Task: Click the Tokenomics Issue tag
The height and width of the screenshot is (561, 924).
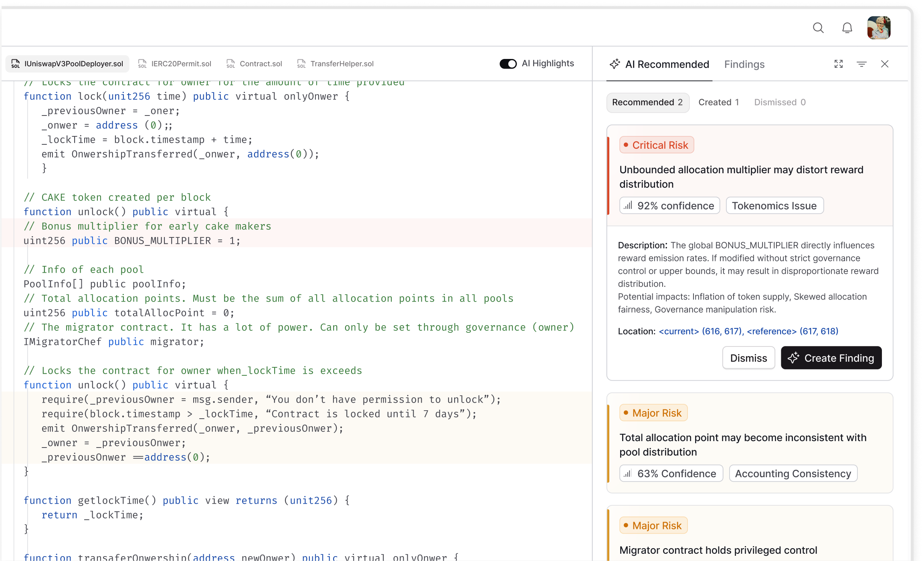Action: pos(774,206)
